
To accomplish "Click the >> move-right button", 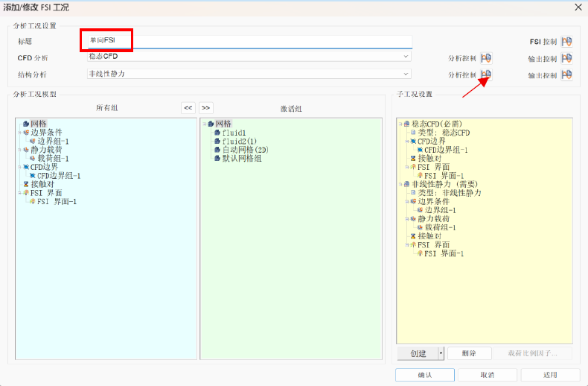I will point(206,107).
